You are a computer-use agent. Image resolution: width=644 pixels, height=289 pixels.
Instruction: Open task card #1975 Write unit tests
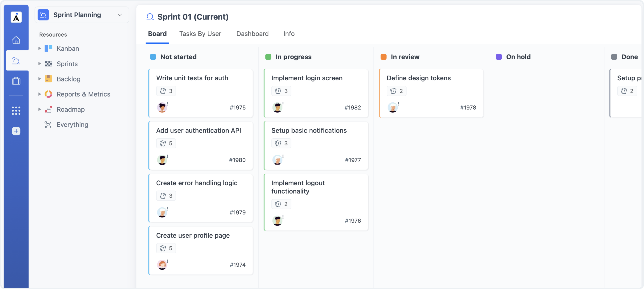(x=200, y=93)
